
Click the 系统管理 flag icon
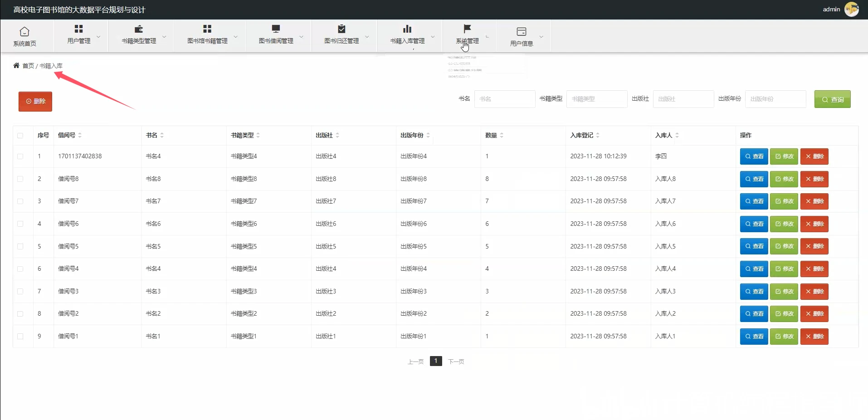click(x=467, y=29)
